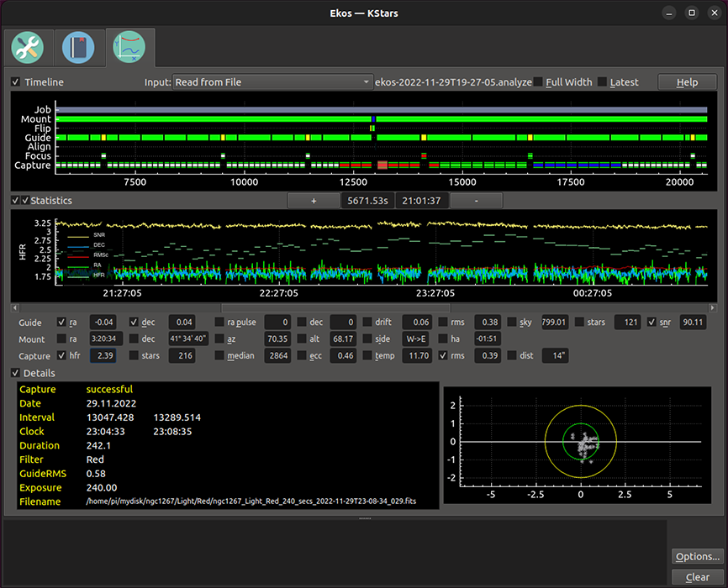Select the Analyze module graph icon tab
The height and width of the screenshot is (588, 728).
pos(130,48)
